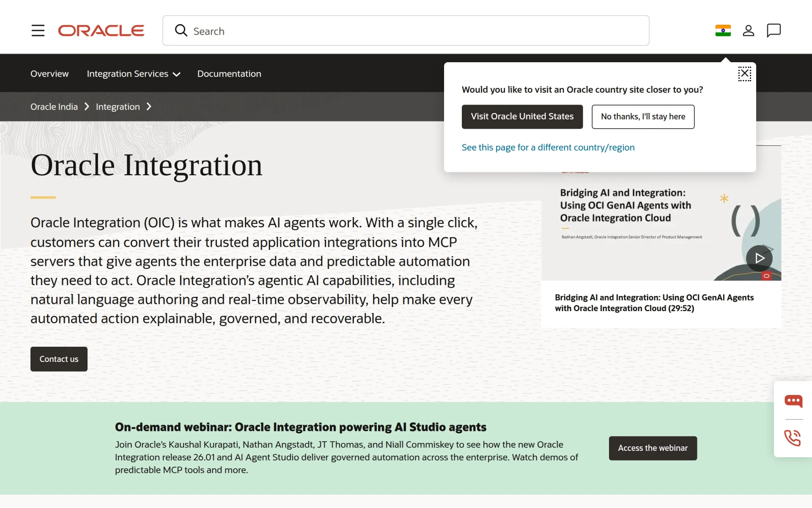Open the hamburger navigation menu
Screen dimensions: 812x508
pyautogui.click(x=38, y=30)
